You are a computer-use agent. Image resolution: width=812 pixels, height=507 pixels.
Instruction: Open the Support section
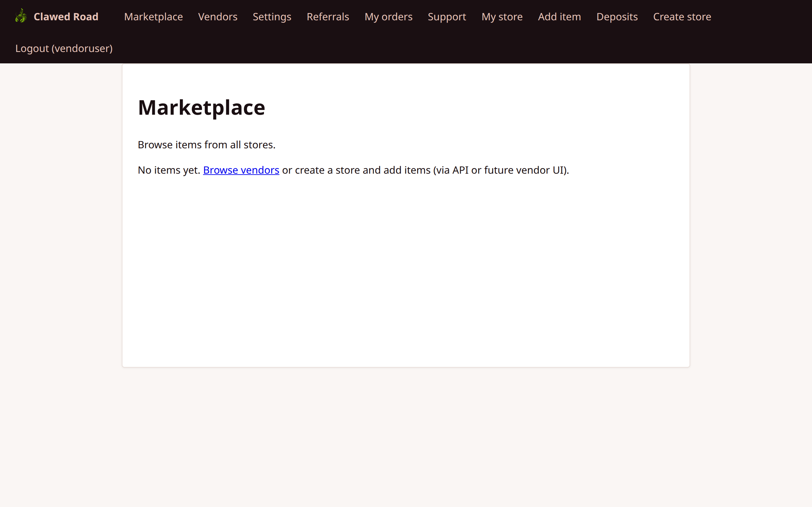[x=447, y=17]
